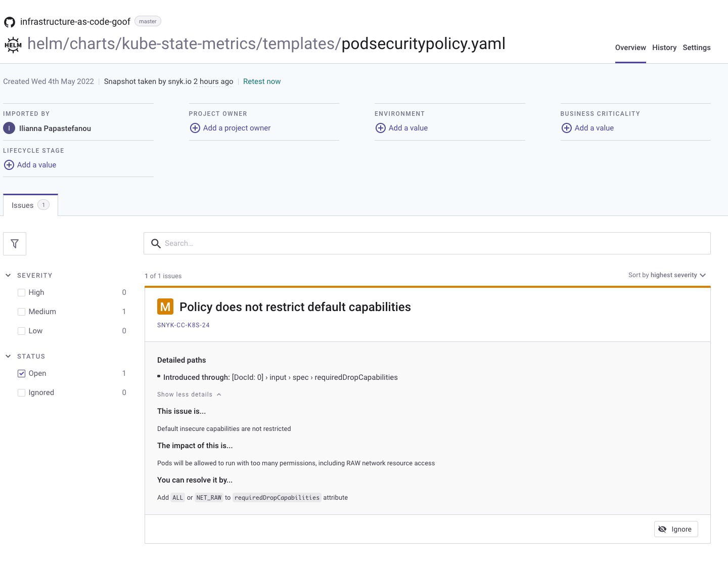Viewport: 728px width, 567px height.
Task: Select the Issues tab
Action: coord(30,205)
